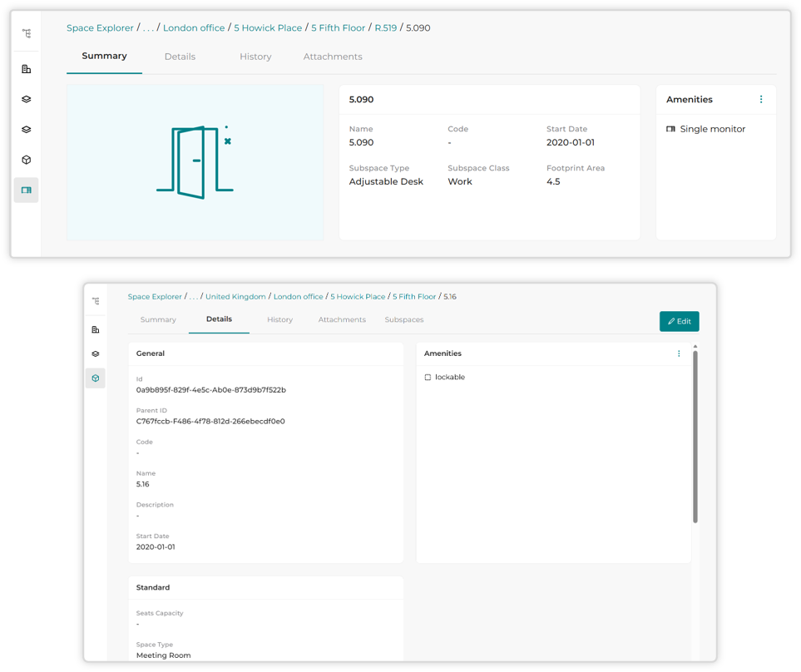Click the Single monitor amenity icon
Screen dimensions: 801x672
tap(670, 129)
